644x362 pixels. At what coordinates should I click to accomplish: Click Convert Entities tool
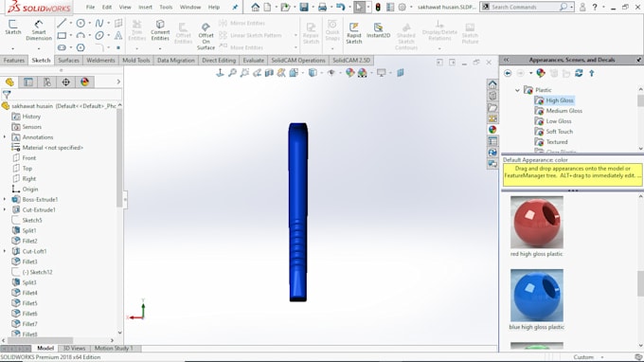pyautogui.click(x=160, y=30)
